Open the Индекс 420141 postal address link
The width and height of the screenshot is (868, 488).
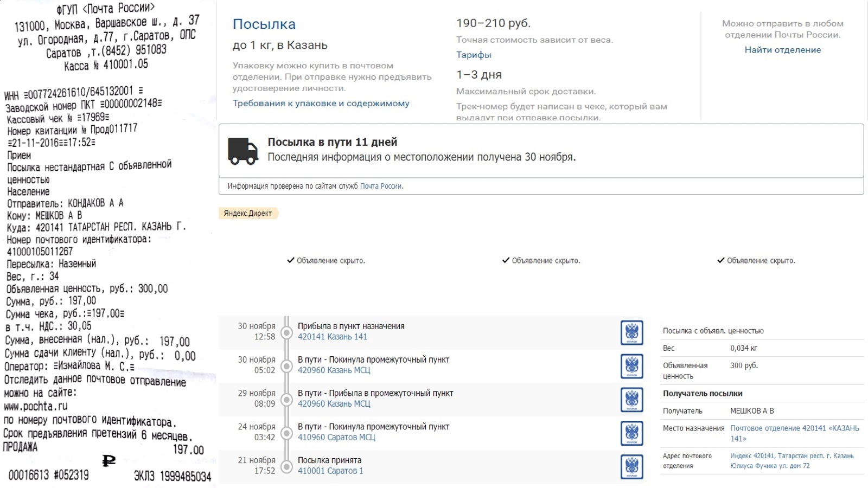click(792, 461)
